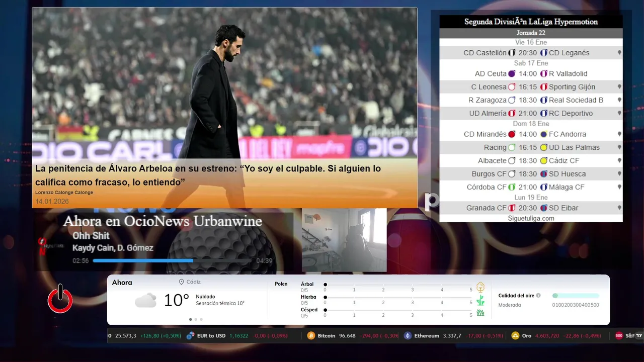Select the second weather carousel dot

point(196,319)
